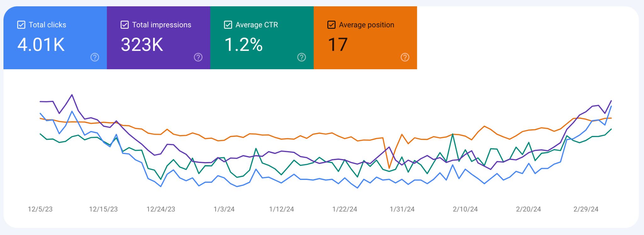Click the 4.01K clicks value

tap(41, 45)
